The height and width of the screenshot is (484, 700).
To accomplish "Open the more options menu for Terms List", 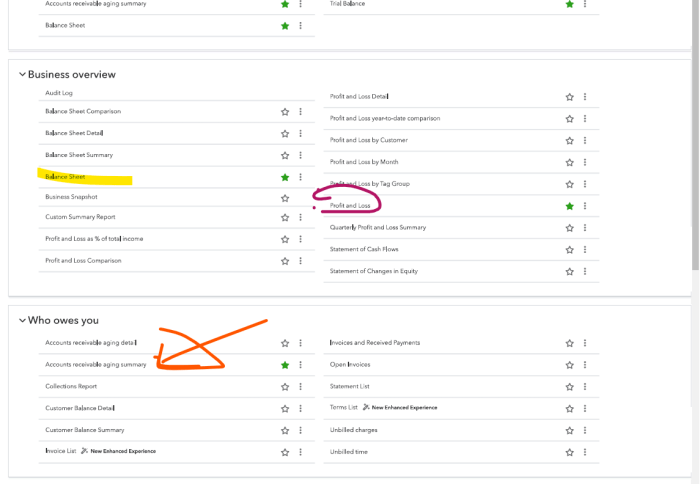I will 585,408.
